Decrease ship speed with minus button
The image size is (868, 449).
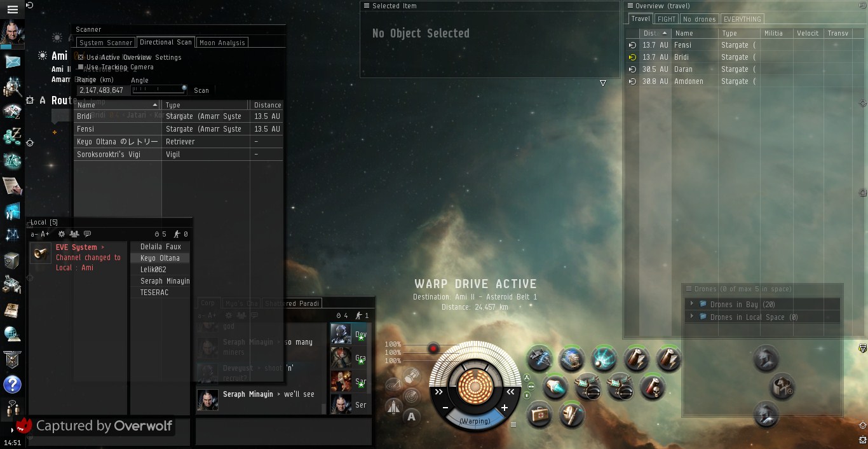[x=445, y=408]
